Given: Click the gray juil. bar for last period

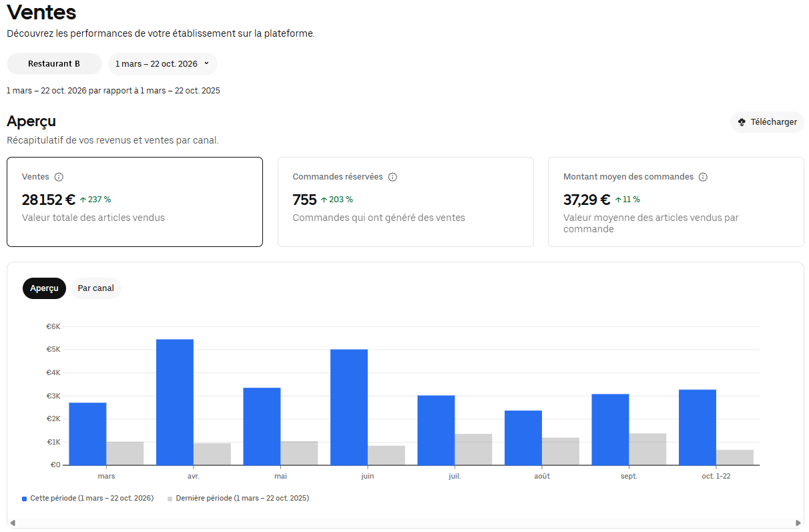Looking at the screenshot, I should [x=473, y=449].
